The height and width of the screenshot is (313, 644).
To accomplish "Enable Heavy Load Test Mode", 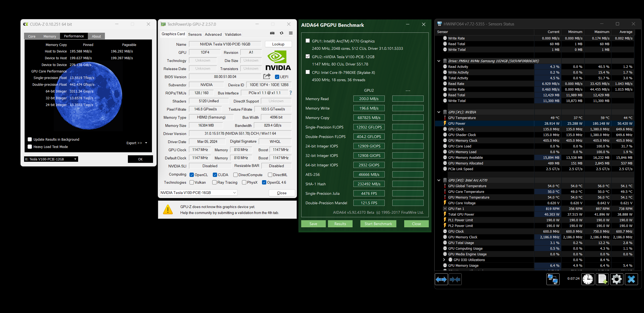I will point(30,147).
